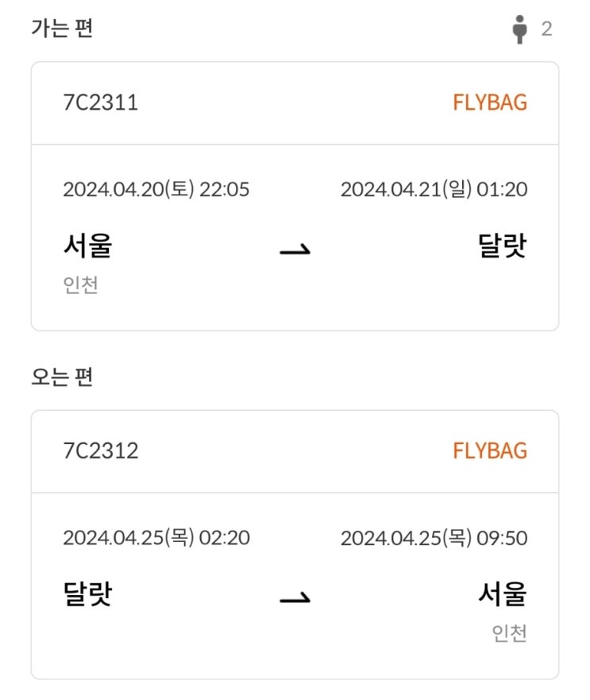Image resolution: width=590 pixels, height=700 pixels.
Task: Click the passenger person icon
Action: pyautogui.click(x=519, y=29)
